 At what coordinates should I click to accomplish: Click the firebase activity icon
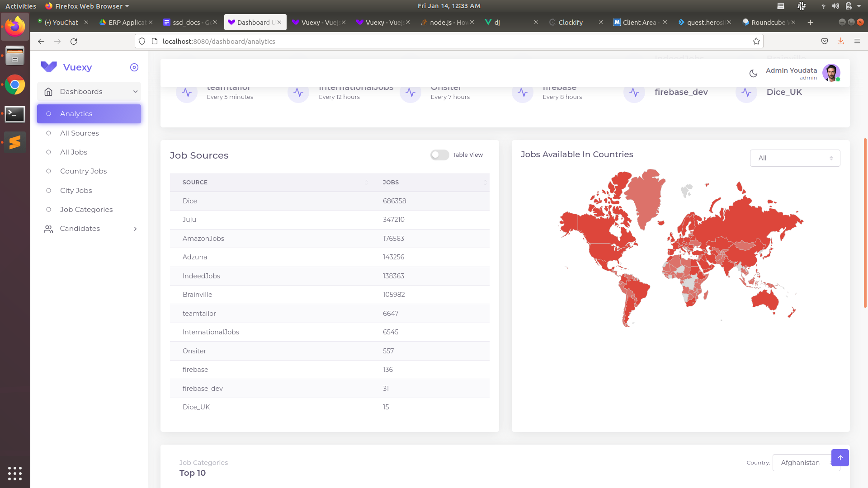(x=523, y=92)
